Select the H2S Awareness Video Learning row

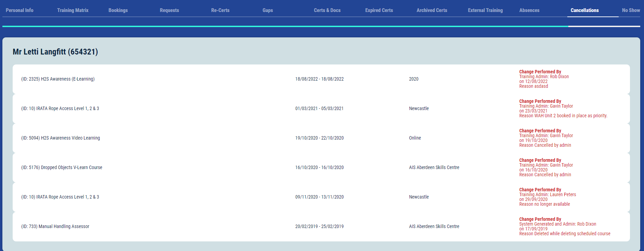coord(61,138)
